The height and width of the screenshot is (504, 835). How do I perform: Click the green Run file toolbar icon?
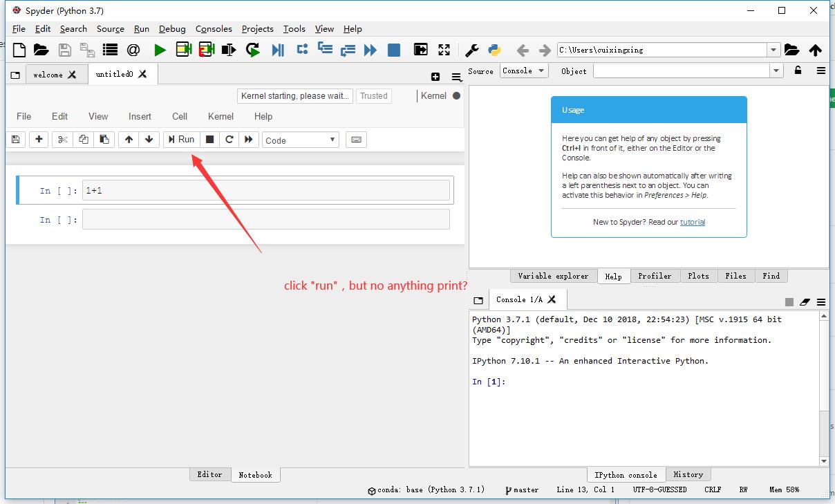coord(159,49)
